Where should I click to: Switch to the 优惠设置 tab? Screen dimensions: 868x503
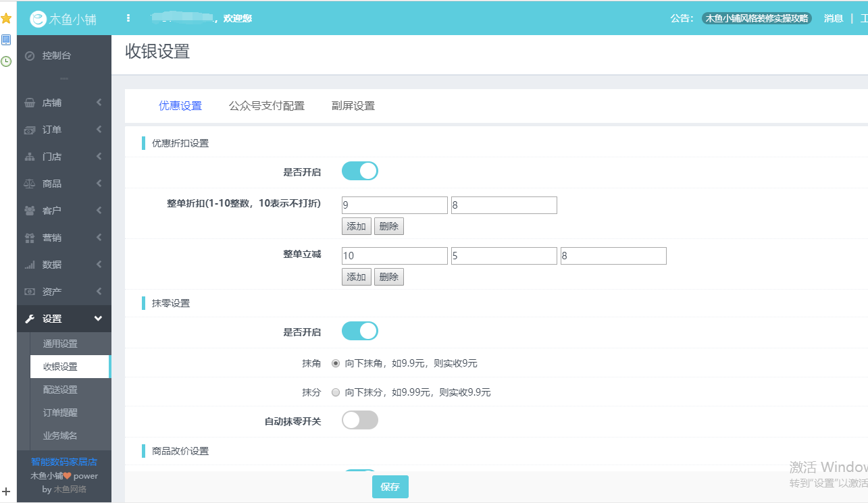click(x=180, y=106)
